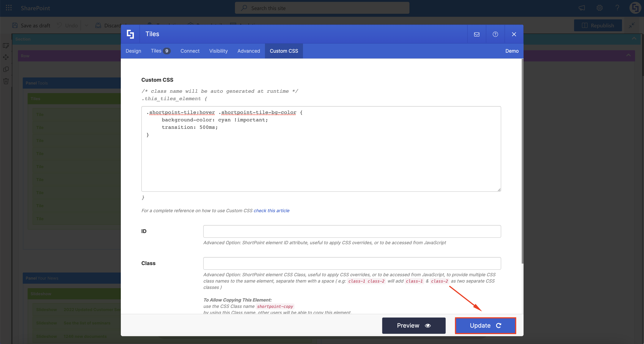The image size is (644, 344).
Task: Click the trash delete icon in left sidebar
Action: 6,81
